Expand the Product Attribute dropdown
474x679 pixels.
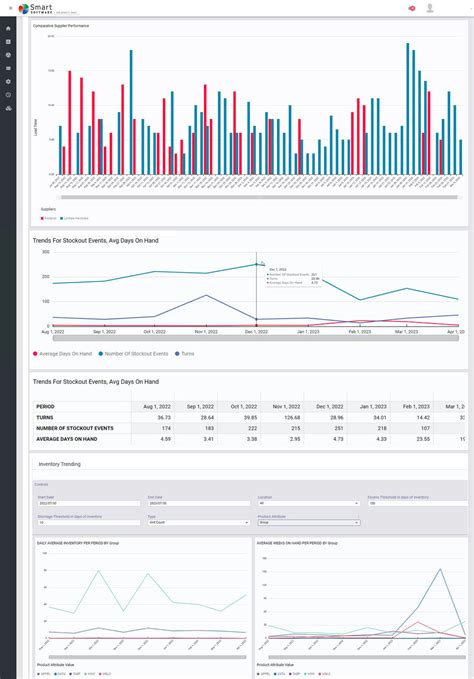tap(309, 523)
